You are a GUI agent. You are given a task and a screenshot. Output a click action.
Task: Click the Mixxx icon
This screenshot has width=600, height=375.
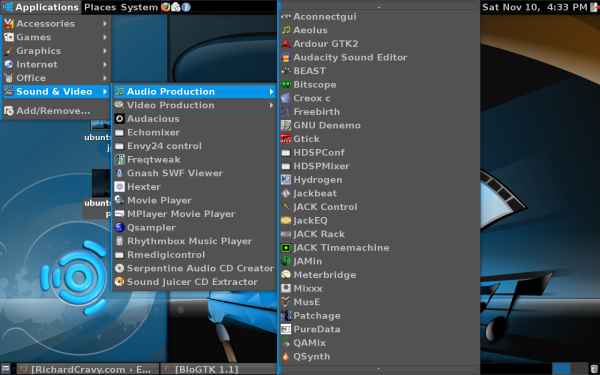tap(286, 289)
